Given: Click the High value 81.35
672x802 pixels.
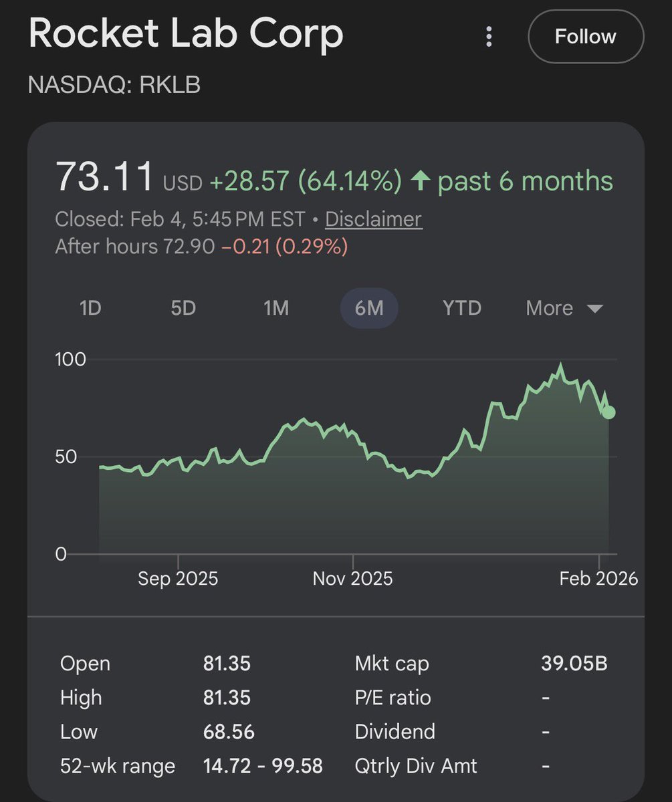Looking at the screenshot, I should point(227,698).
